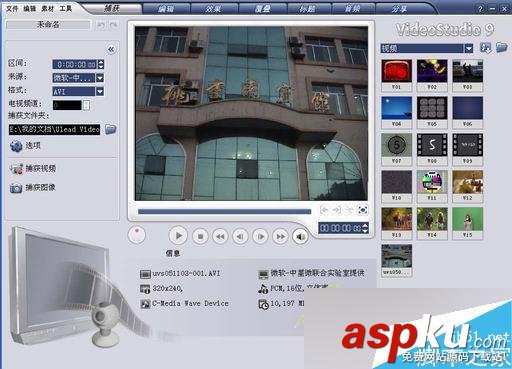Image resolution: width=512 pixels, height=369 pixels.
Task: Enlarge the preview window icon
Action: (x=363, y=210)
